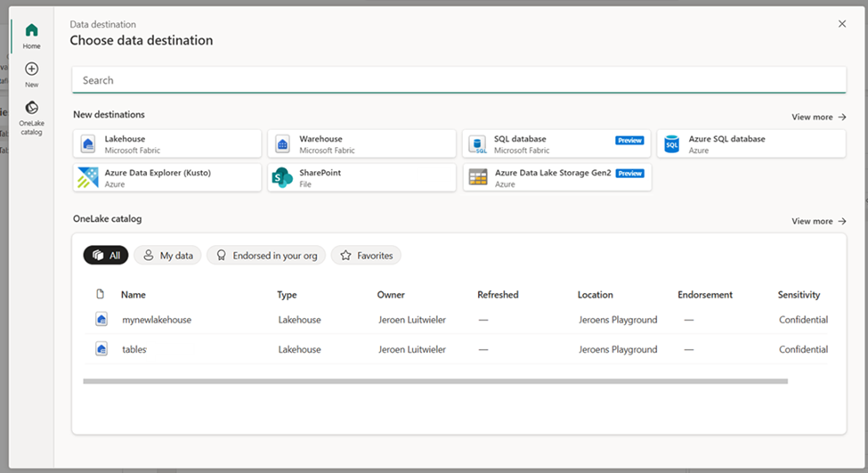The width and height of the screenshot is (868, 473).
Task: Click View more for New destinations
Action: [x=817, y=117]
